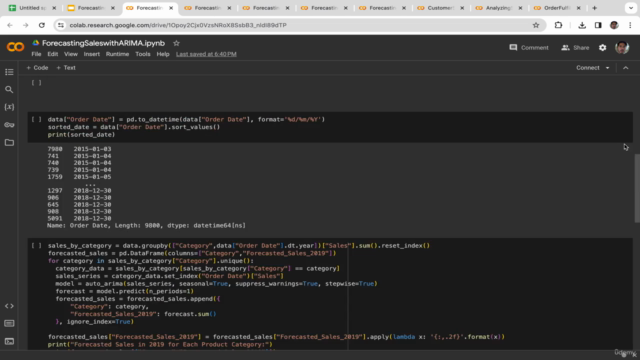Click the notebook vertical scrollbar

click(637, 189)
